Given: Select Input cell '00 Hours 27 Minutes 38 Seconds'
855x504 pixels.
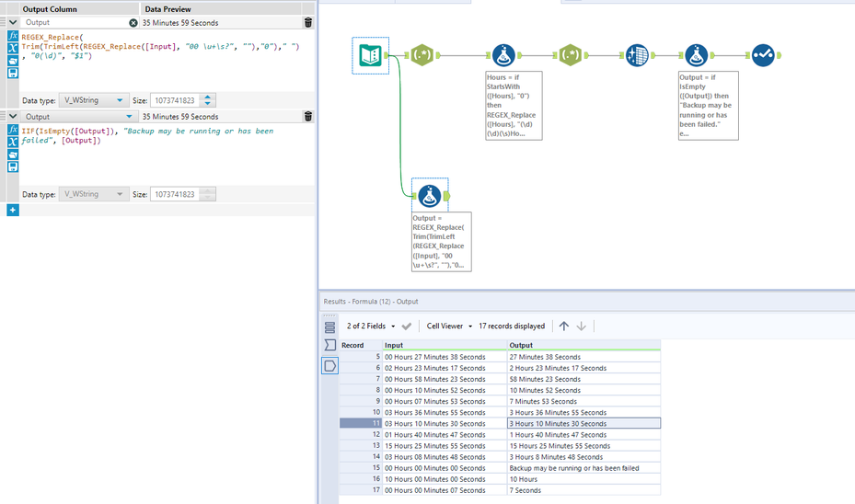Looking at the screenshot, I should pyautogui.click(x=445, y=357).
